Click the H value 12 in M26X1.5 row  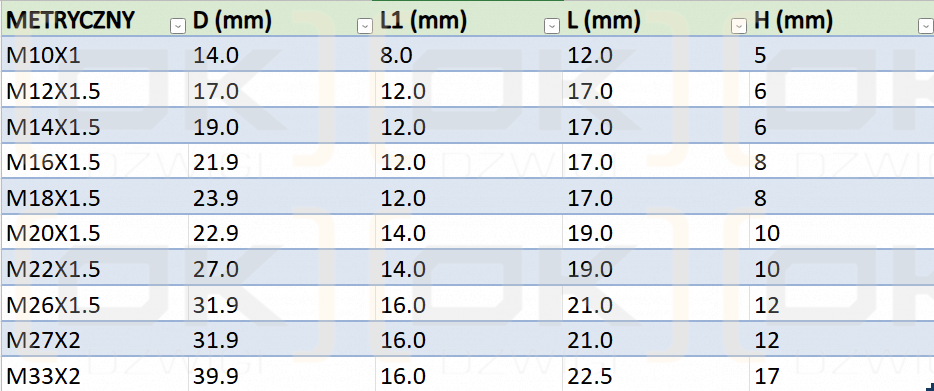767,305
